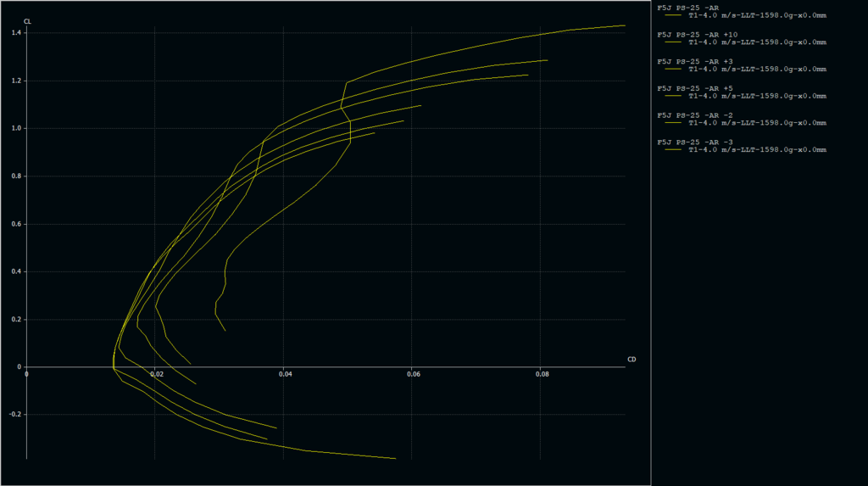Click the T1-4.0 m/s polar label under -AR +3
Screen dimensions: 868x486
(x=757, y=69)
